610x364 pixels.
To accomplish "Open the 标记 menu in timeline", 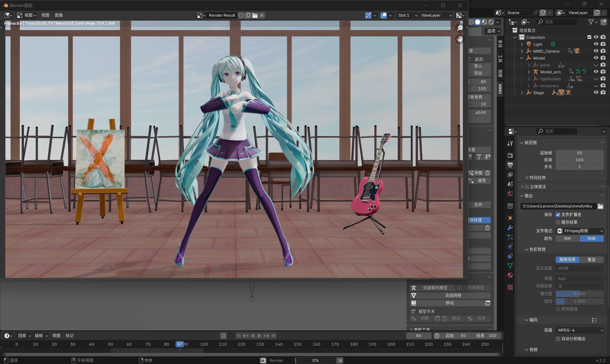I will point(70,336).
